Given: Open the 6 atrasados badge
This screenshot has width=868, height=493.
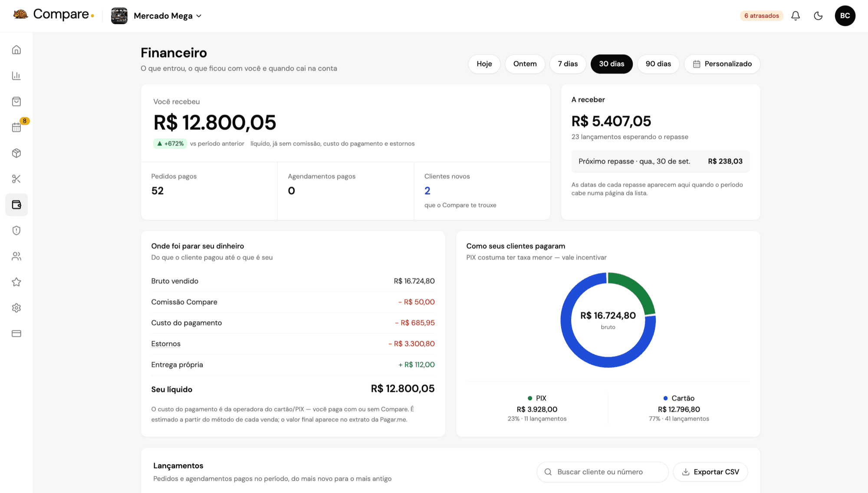Looking at the screenshot, I should 762,16.
